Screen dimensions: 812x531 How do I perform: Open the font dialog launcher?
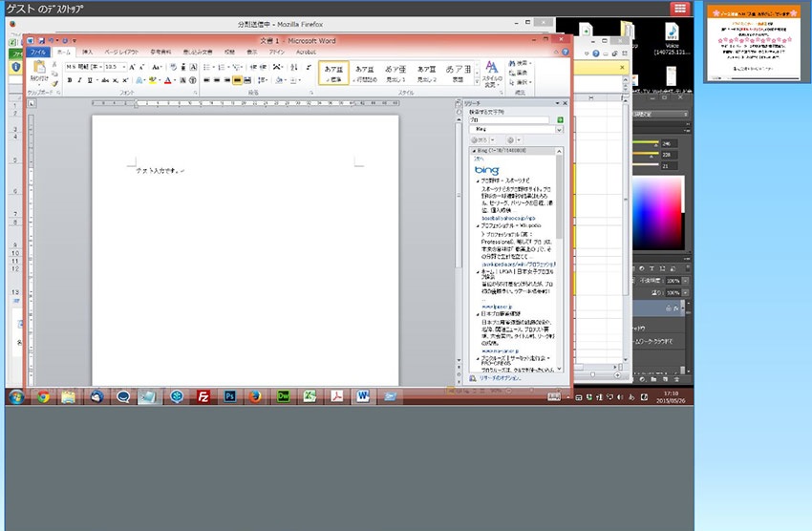pyautogui.click(x=195, y=93)
